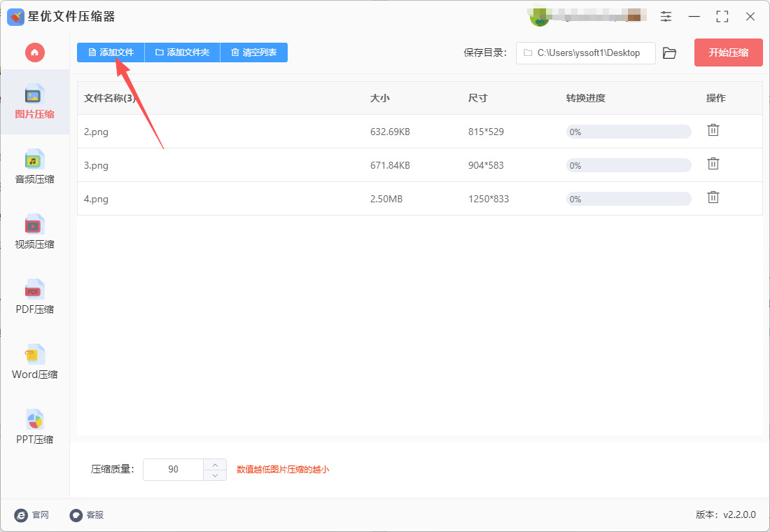Increase 压缩质量 using the up stepper arrow
The width and height of the screenshot is (770, 532).
(x=216, y=464)
